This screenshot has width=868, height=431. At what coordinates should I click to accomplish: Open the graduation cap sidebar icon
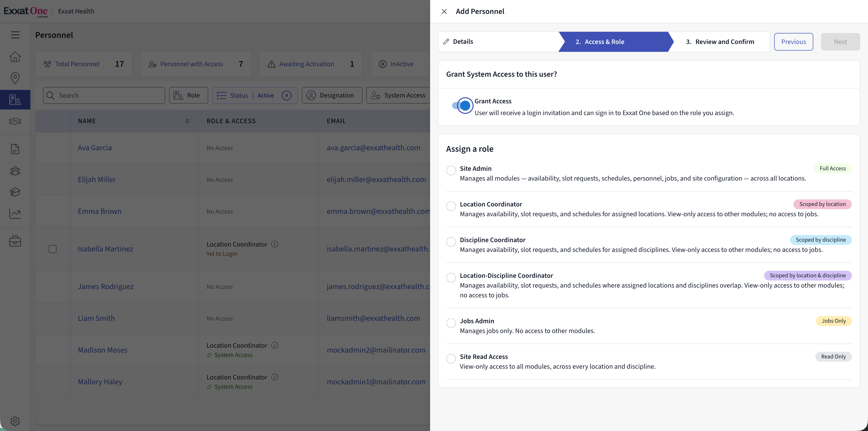15,192
